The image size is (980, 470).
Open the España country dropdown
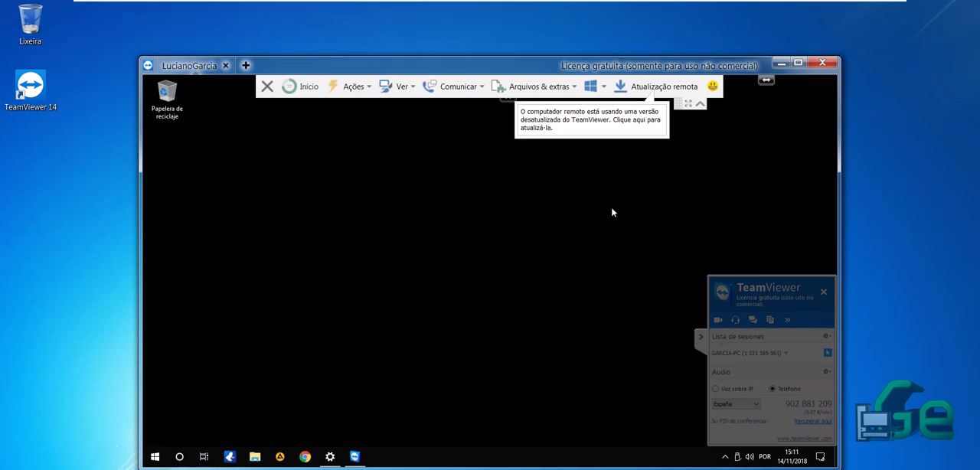coord(736,404)
